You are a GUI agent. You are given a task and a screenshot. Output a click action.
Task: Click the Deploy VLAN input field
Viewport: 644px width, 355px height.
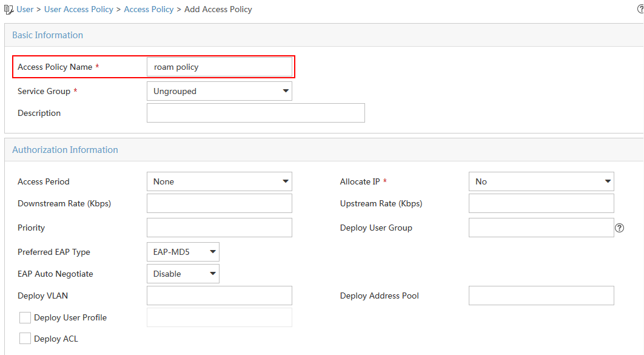pos(220,296)
